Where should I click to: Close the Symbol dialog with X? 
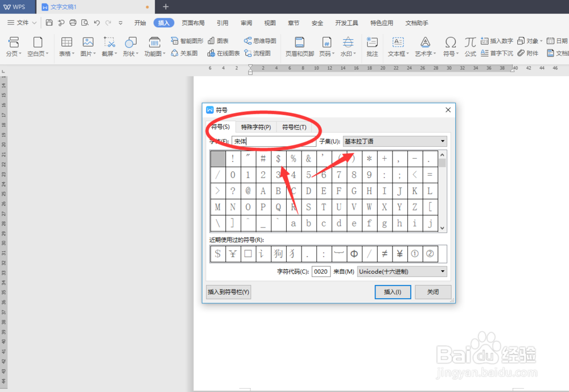click(x=448, y=110)
